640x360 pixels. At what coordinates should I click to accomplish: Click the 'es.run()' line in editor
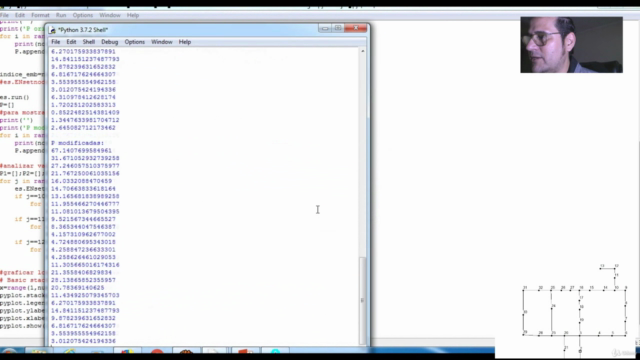pos(15,98)
